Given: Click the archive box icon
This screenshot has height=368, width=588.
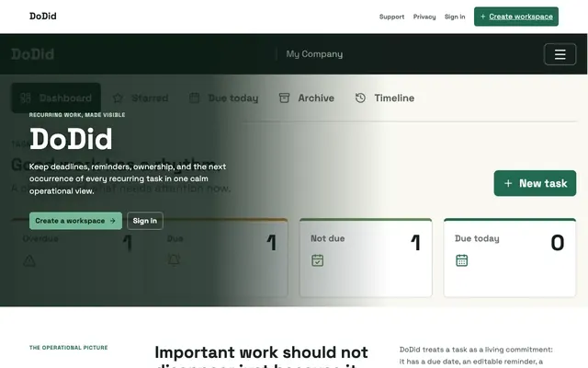Looking at the screenshot, I should [x=284, y=98].
